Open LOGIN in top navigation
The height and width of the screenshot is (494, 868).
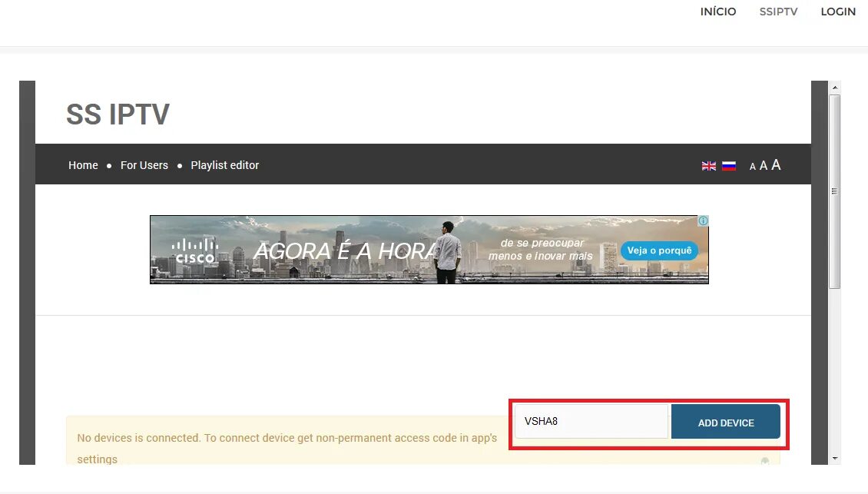(838, 12)
